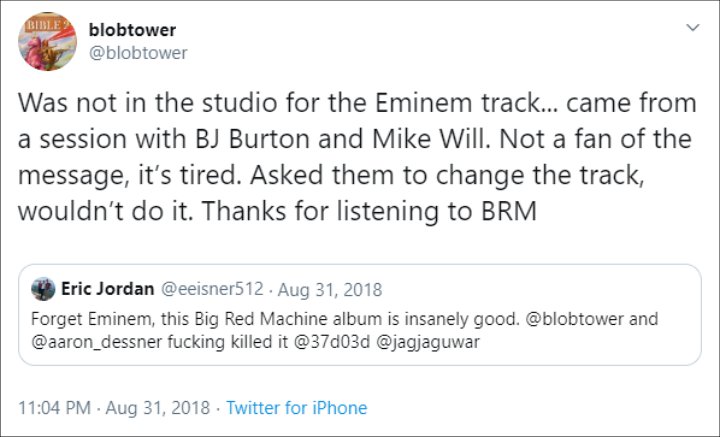The image size is (720, 437).
Task: Open the @blobtower handle under the name
Action: (138, 53)
